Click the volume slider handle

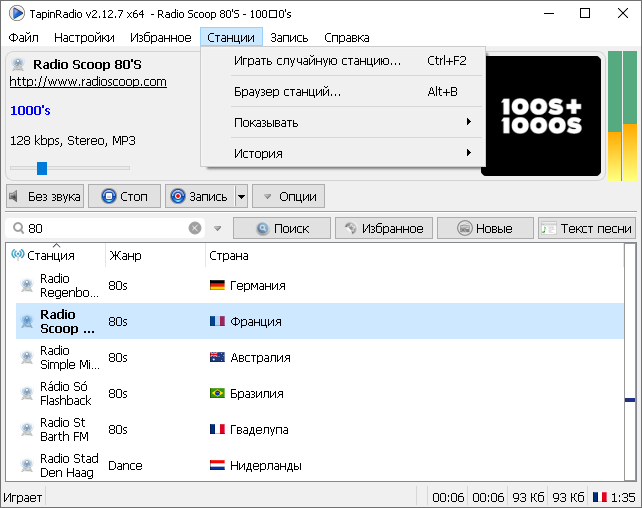pos(42,168)
